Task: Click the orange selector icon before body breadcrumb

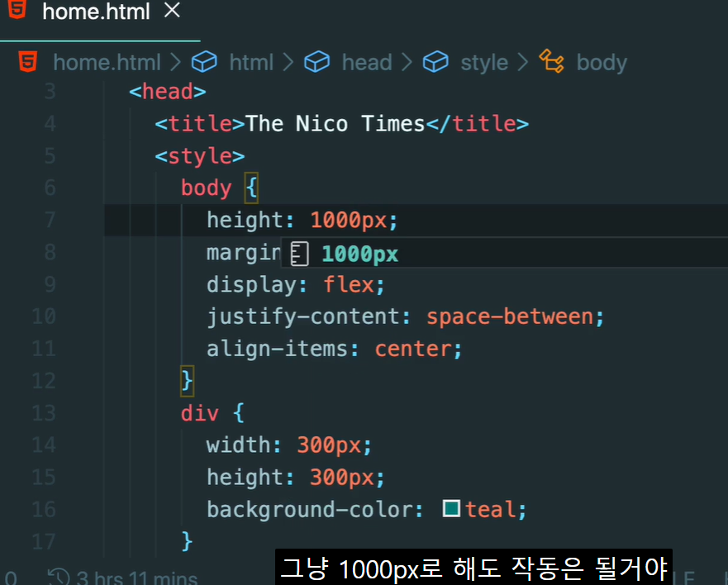Action: 551,61
